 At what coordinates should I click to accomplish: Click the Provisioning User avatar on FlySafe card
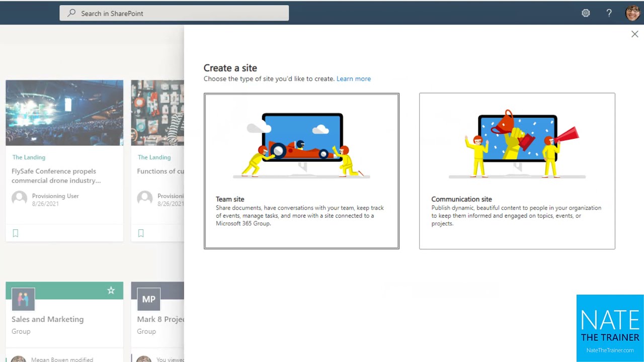click(x=20, y=198)
